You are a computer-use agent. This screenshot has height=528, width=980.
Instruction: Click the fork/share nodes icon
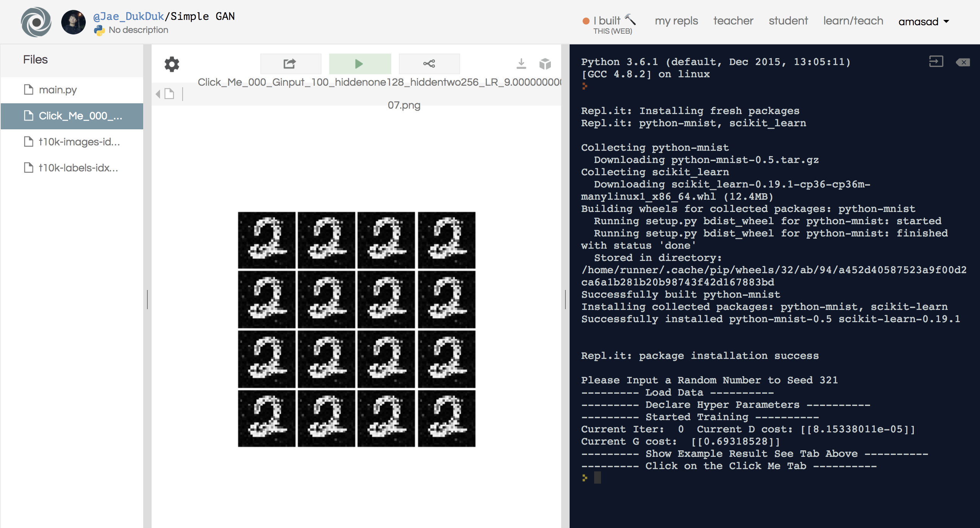429,64
